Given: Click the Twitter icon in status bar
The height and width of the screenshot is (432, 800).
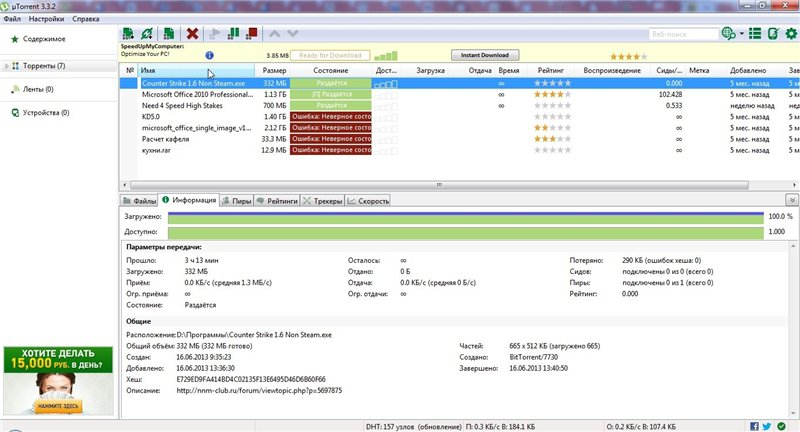Looking at the screenshot, I should click(765, 425).
